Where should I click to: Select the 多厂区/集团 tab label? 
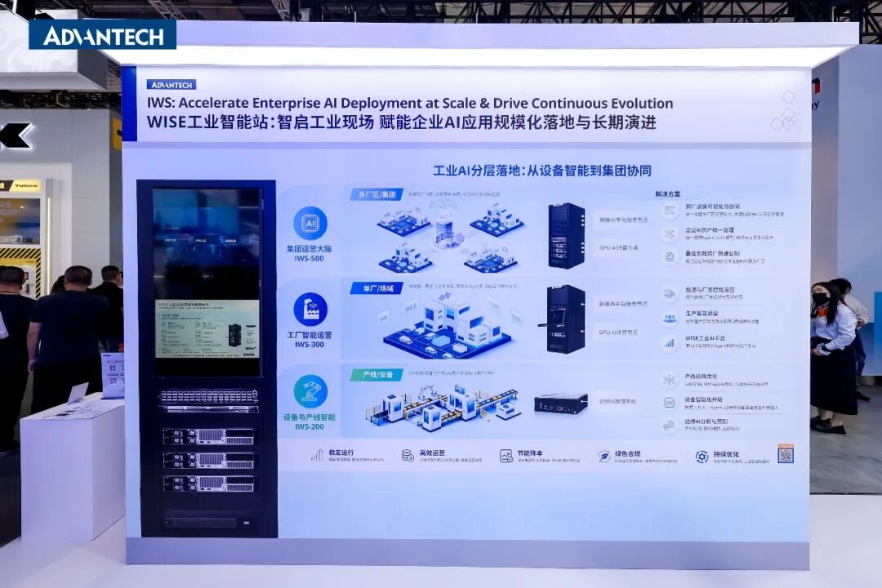[376, 194]
